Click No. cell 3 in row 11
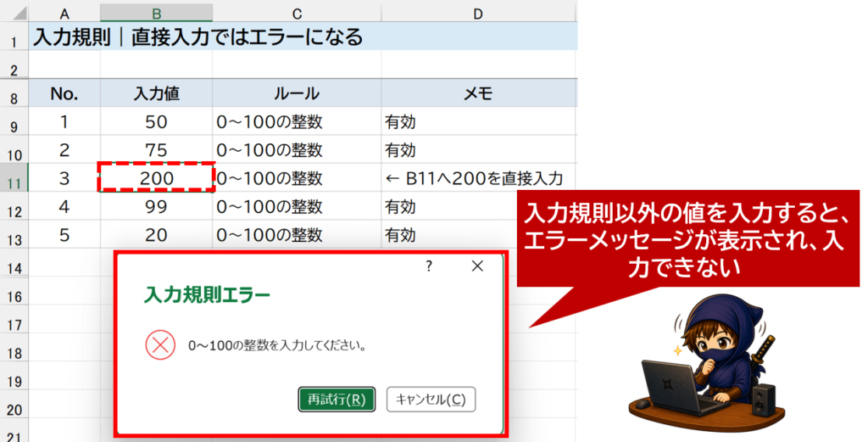Image resolution: width=868 pixels, height=442 pixels. tap(64, 178)
